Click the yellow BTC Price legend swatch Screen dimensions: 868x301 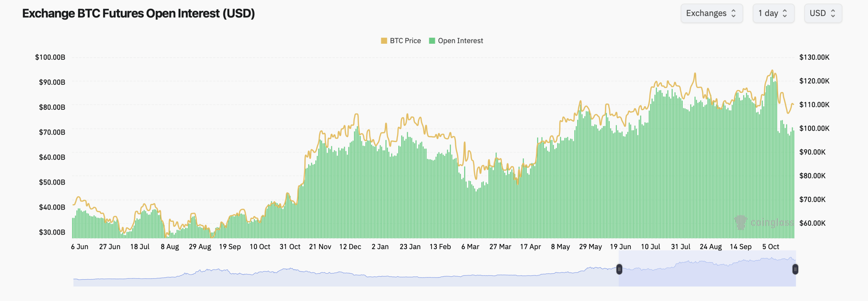click(384, 41)
